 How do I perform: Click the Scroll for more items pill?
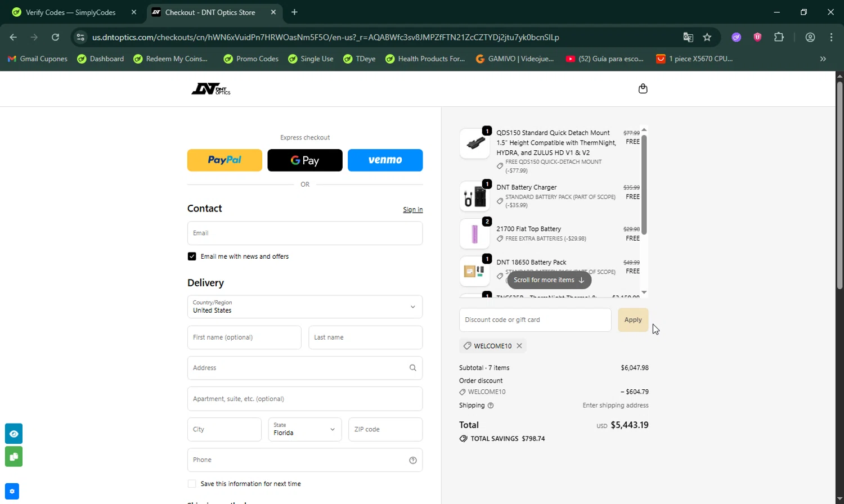[549, 280]
